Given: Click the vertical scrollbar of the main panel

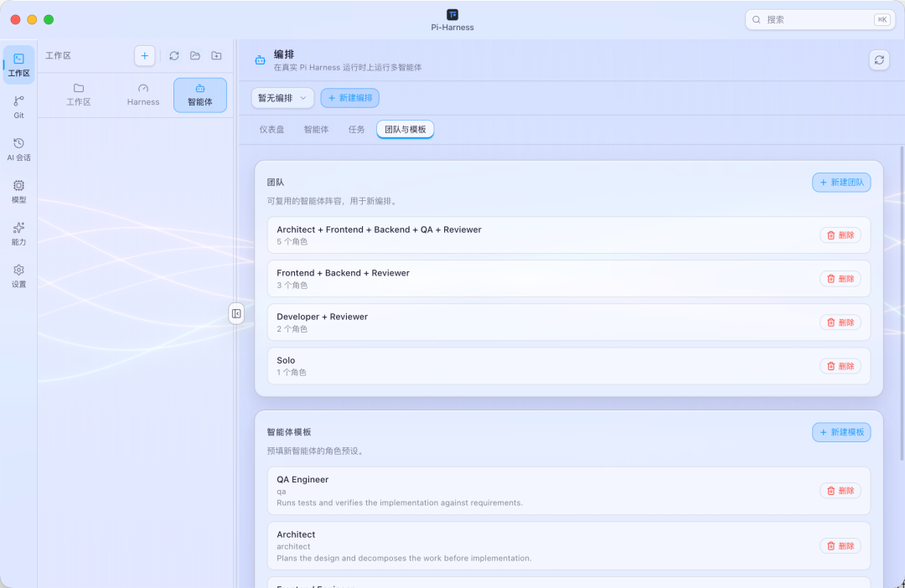Looking at the screenshot, I should pyautogui.click(x=902, y=303).
